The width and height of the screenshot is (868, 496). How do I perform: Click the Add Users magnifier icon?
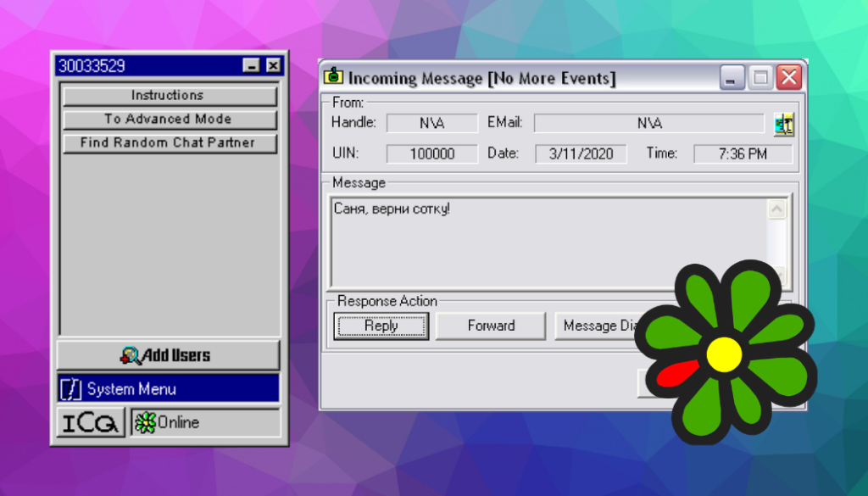pyautogui.click(x=130, y=355)
